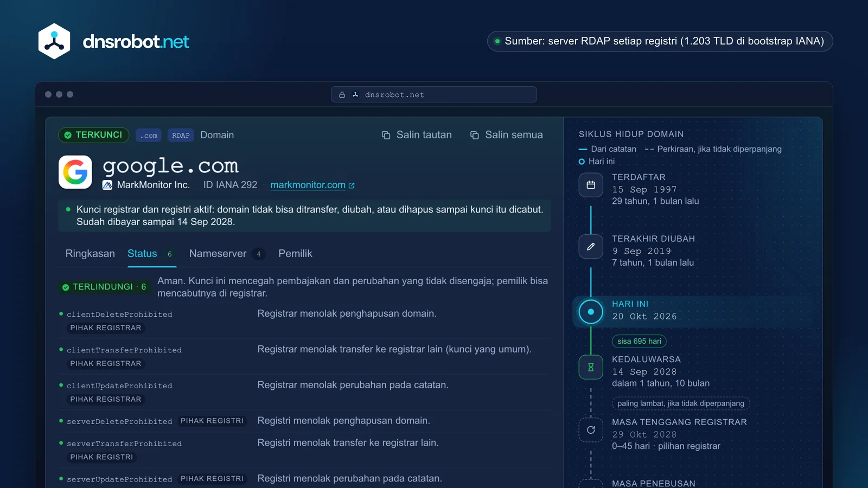Screen dimensions: 868x488
Task: Click the Nameserver tab count badge 4
Action: [259, 254]
